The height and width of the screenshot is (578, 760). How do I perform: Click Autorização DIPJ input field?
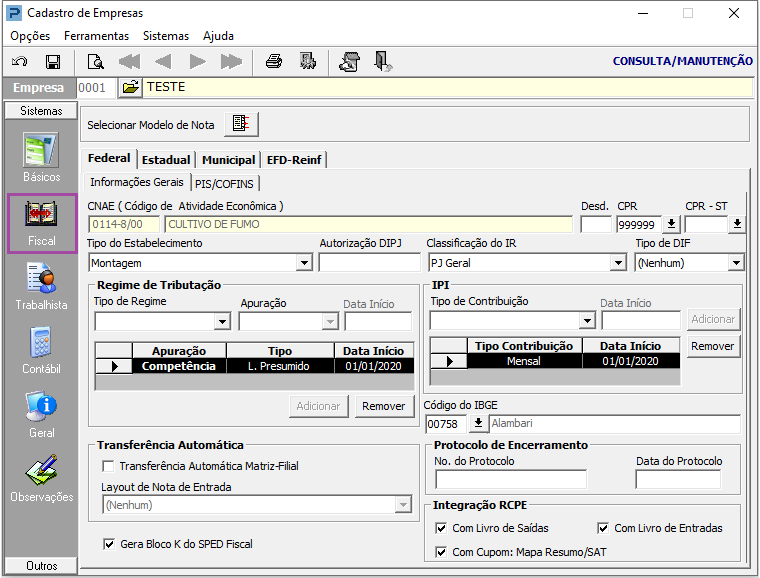click(x=369, y=263)
